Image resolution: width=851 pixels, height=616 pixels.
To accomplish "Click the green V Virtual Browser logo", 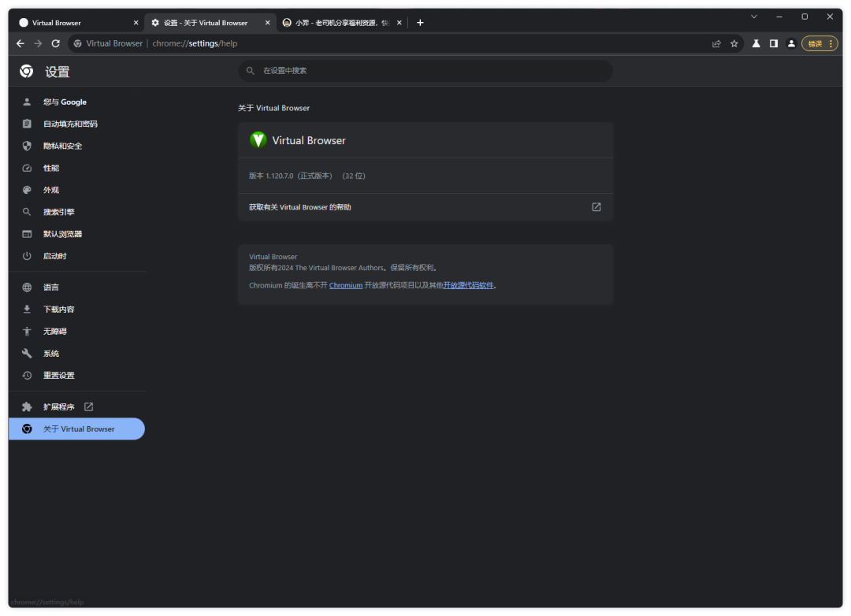I will point(258,140).
